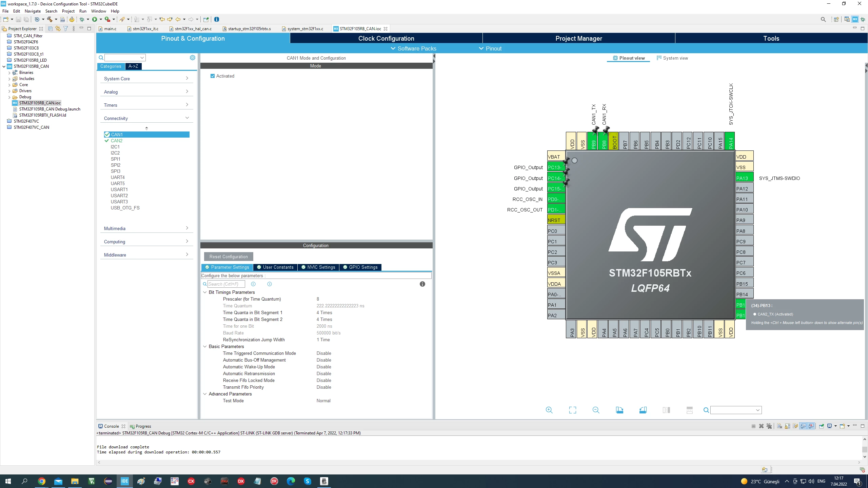Click the parameter search input field

[226, 284]
